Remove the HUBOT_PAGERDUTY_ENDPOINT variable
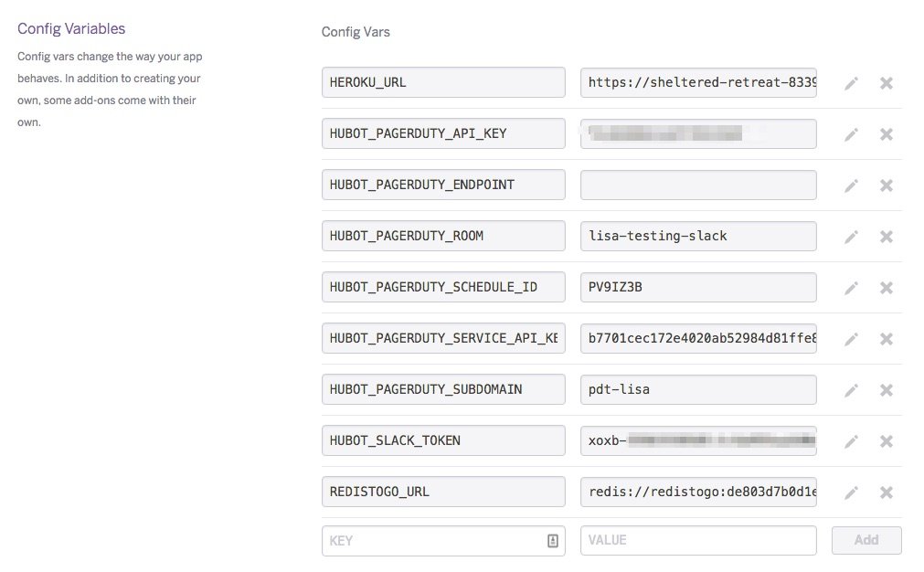This screenshot has height=572, width=924. (886, 185)
